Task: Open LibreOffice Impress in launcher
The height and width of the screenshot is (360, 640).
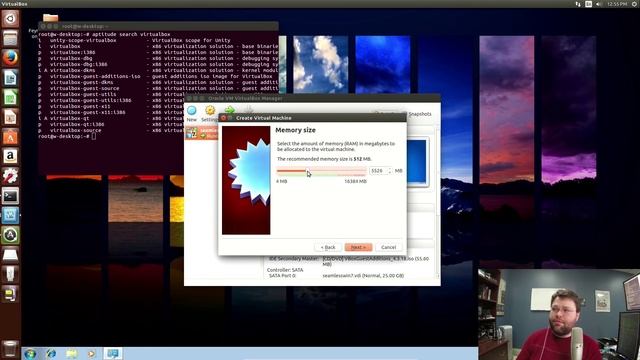Action: click(x=10, y=117)
